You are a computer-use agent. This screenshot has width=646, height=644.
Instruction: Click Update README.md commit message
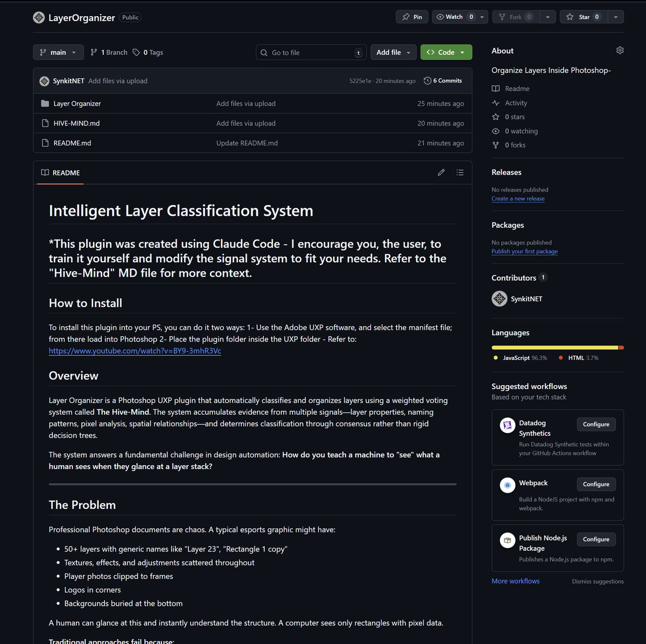pos(247,143)
